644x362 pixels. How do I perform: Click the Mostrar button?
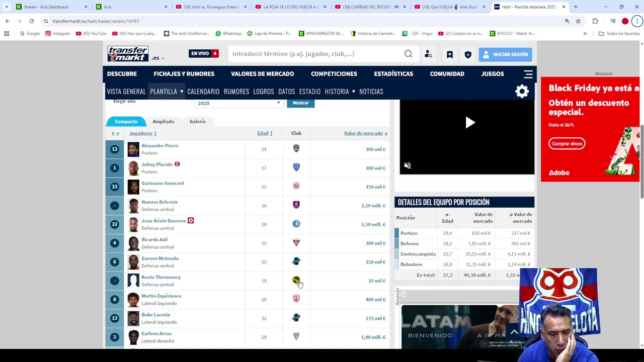pyautogui.click(x=300, y=103)
